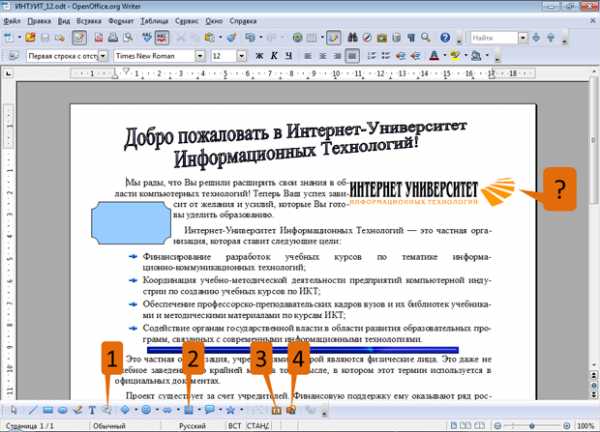Viewport: 600px width, 432px height.
Task: Click the Font Color 'A' swatch button
Action: (434, 56)
